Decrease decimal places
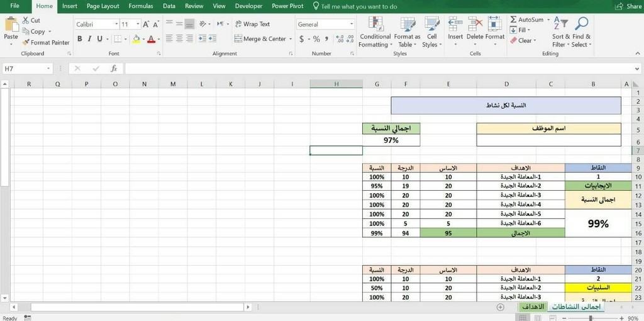644x321 pixels. (350, 39)
